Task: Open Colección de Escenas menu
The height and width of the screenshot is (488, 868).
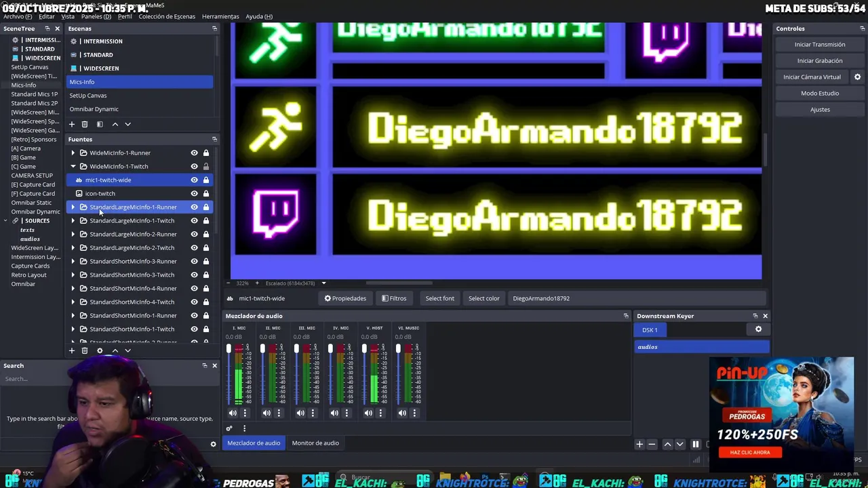Action: [x=167, y=16]
